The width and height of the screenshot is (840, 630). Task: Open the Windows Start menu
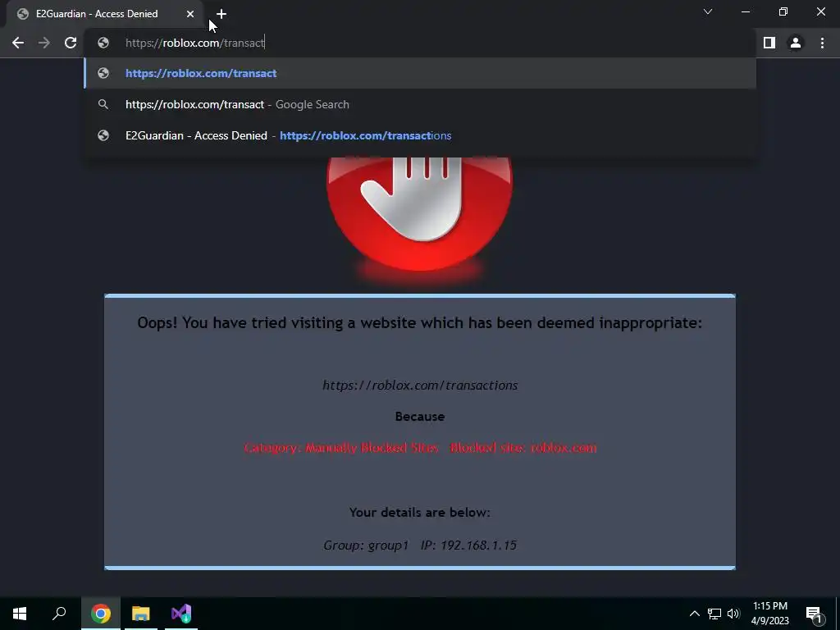point(20,614)
